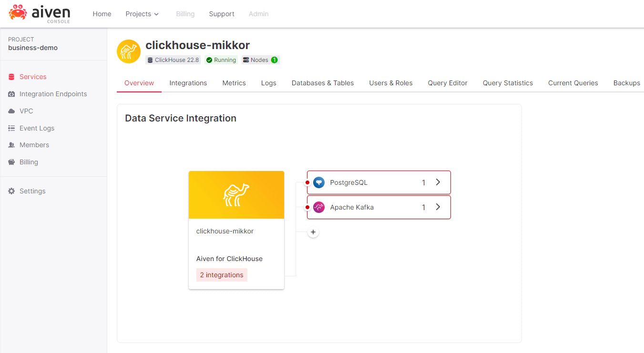644x353 pixels.
Task: Click the clickhouse-mikkor page heading
Action: [x=197, y=45]
